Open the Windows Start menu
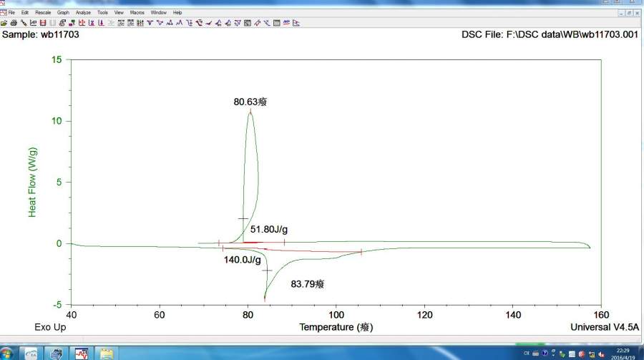The image size is (644, 360). coord(6,354)
